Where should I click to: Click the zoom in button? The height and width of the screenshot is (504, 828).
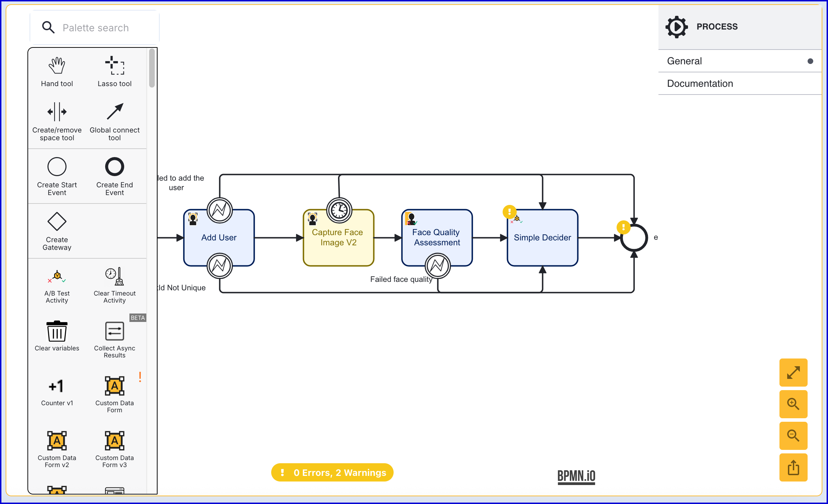coord(793,404)
